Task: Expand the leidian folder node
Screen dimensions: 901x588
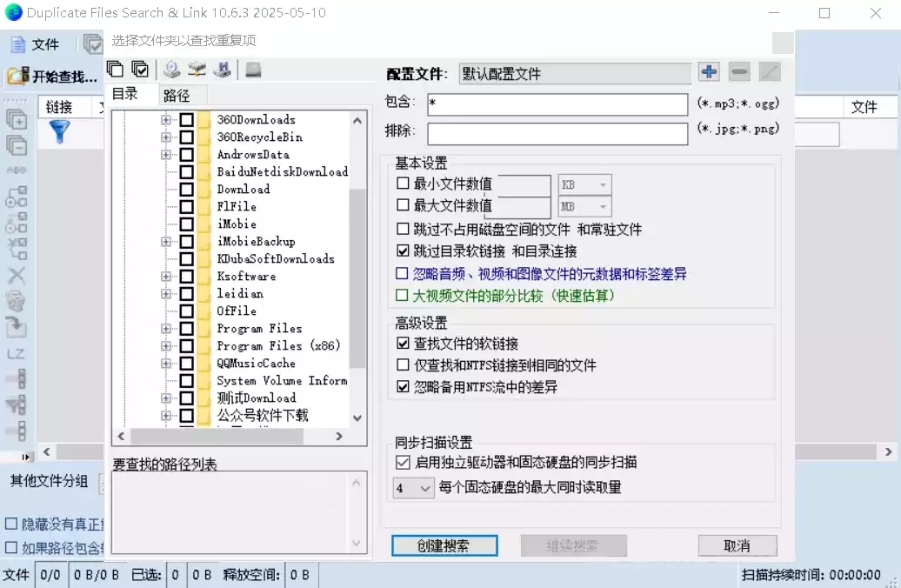Action: point(166,294)
